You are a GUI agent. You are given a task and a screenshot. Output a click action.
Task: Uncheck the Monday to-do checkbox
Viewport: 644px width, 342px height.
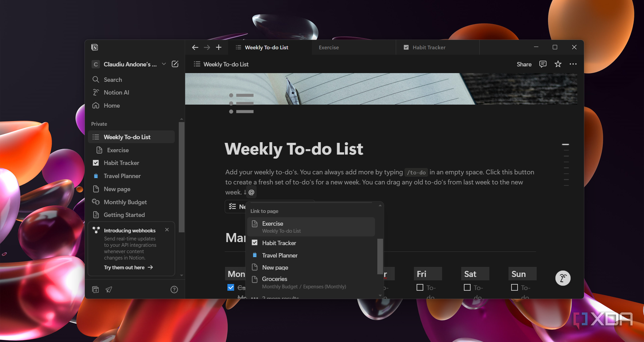coord(231,287)
